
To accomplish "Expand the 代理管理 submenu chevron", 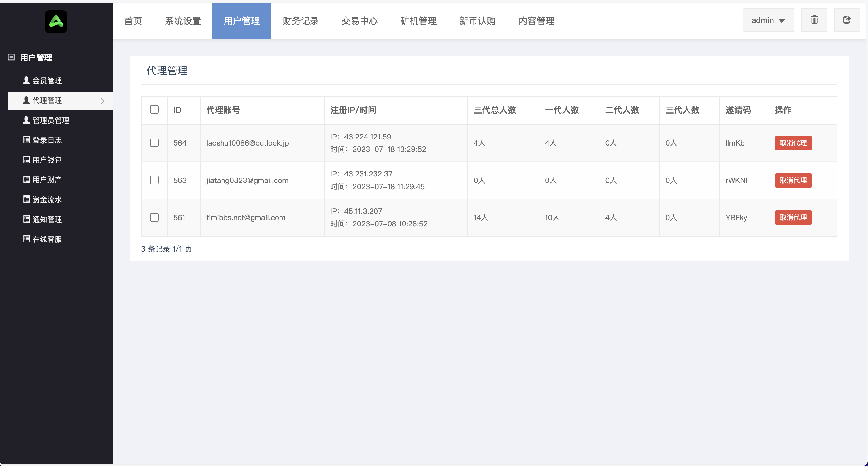I will click(103, 101).
